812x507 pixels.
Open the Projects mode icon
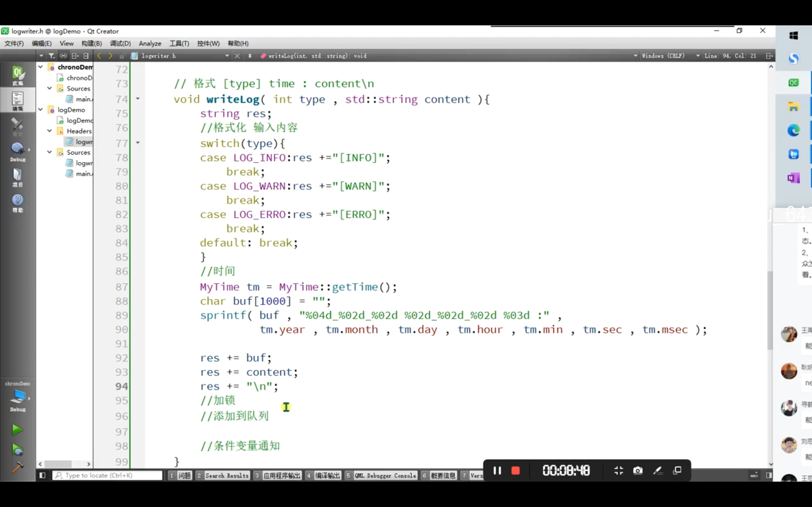(x=17, y=177)
